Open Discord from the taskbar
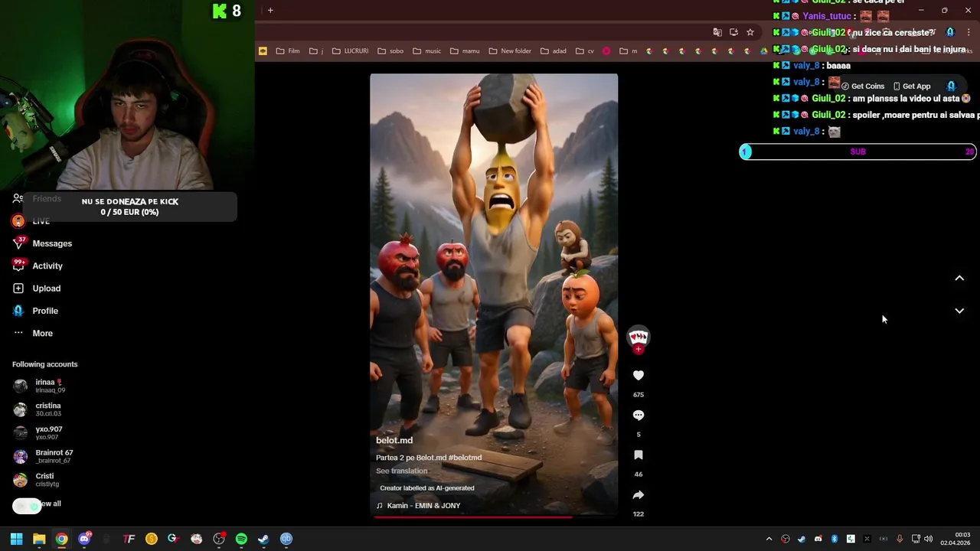This screenshot has width=980, height=551. pyautogui.click(x=84, y=539)
